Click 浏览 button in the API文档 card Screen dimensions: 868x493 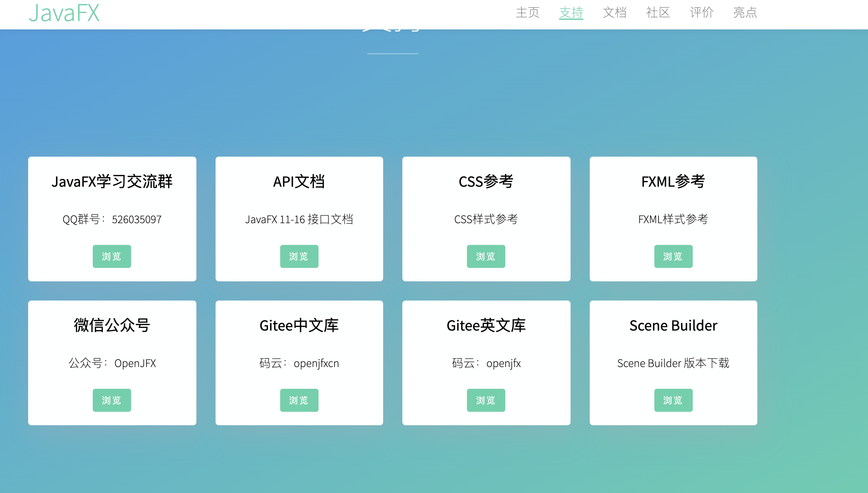point(299,256)
